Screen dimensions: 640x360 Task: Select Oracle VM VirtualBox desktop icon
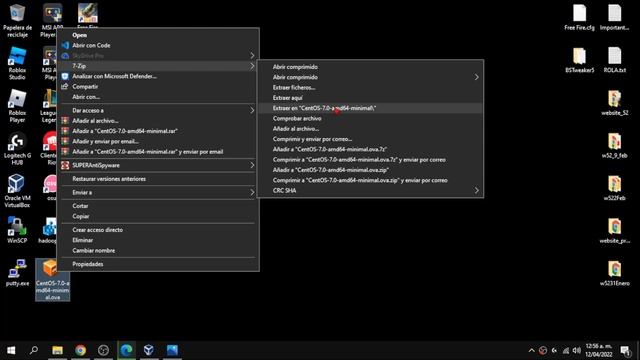tap(17, 191)
